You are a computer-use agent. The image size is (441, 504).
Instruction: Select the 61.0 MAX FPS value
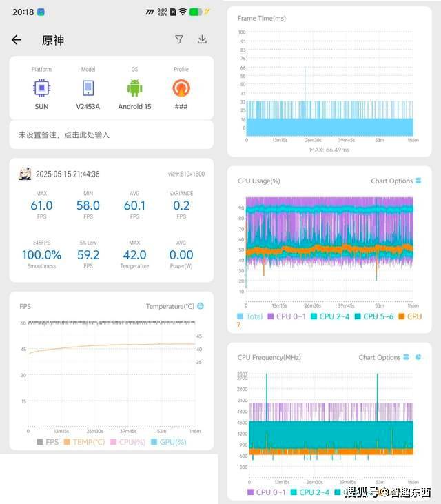(x=41, y=205)
